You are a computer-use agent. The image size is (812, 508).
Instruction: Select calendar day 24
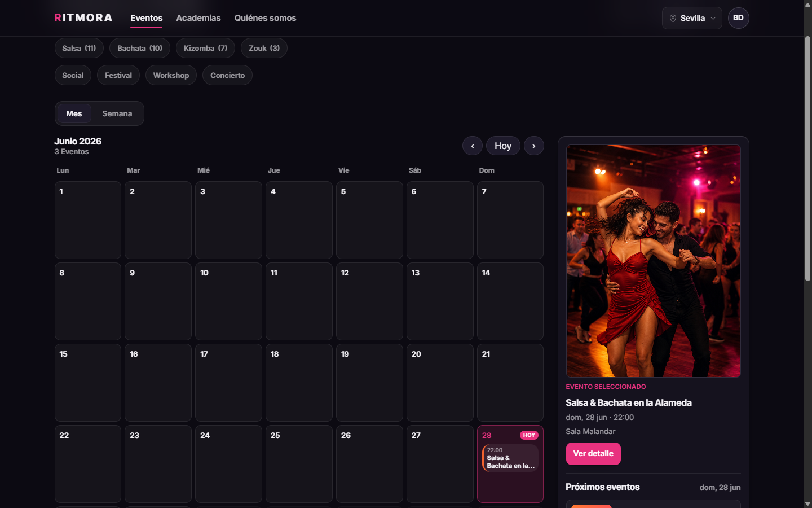228,464
